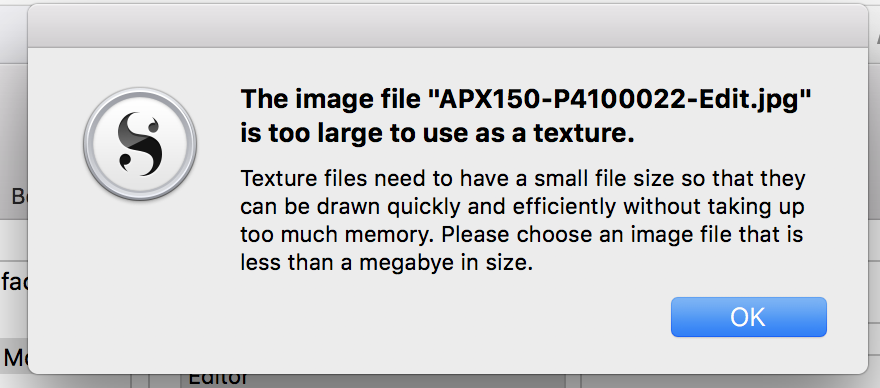Select the cut-off 'Mo' item at left edge

[x=14, y=357]
